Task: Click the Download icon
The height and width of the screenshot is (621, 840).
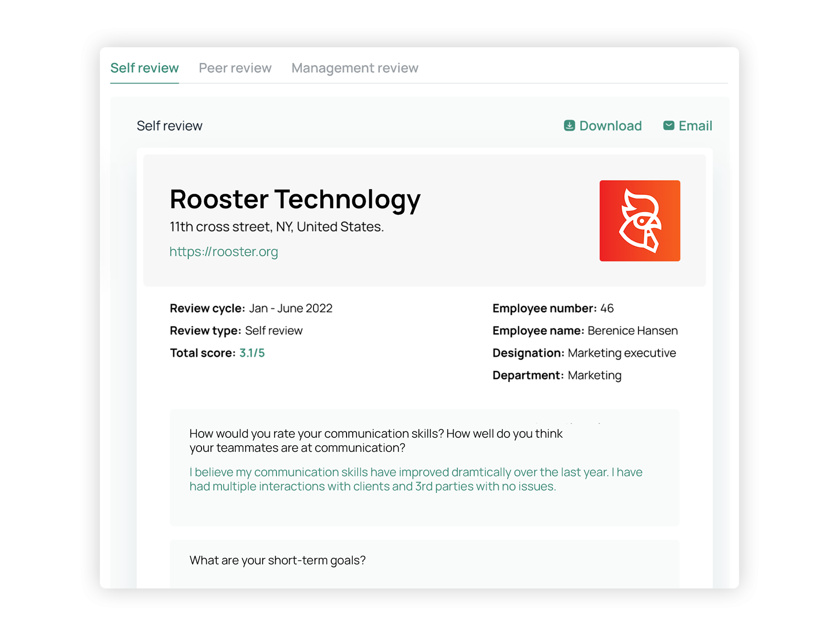Action: 569,125
